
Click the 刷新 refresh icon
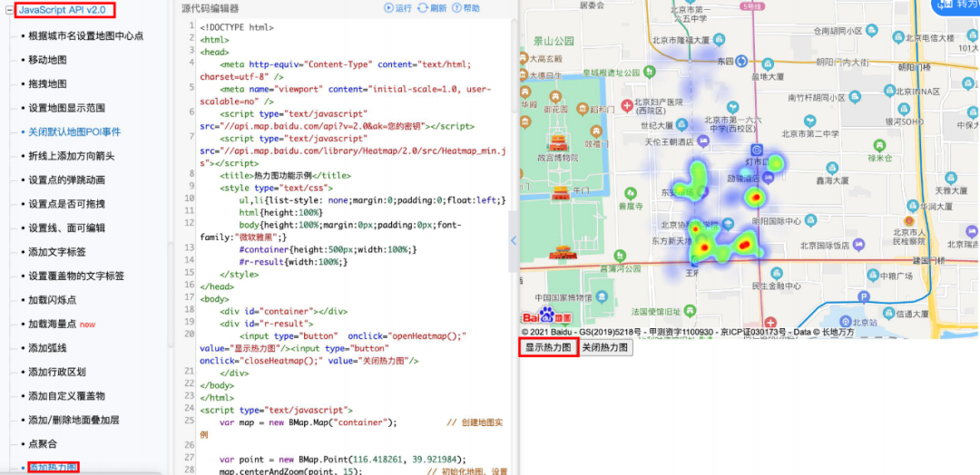pyautogui.click(x=423, y=8)
